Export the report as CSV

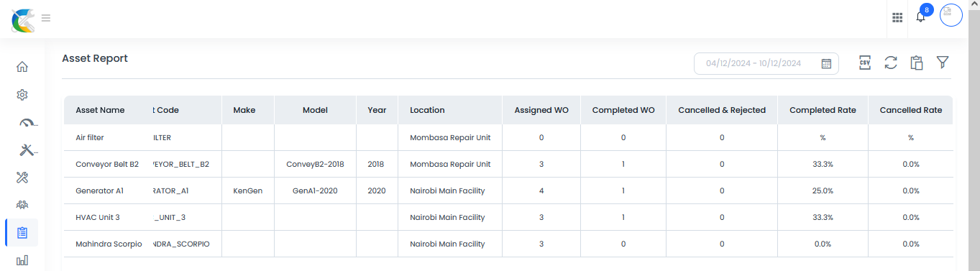865,63
